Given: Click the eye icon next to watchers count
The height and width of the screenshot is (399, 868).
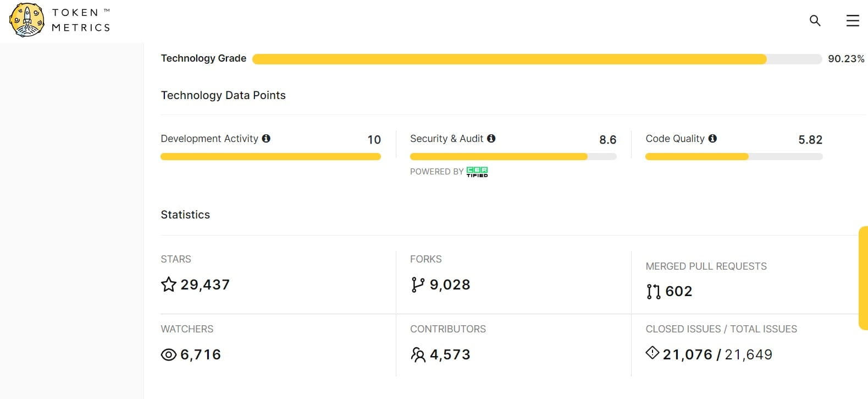Looking at the screenshot, I should [168, 355].
